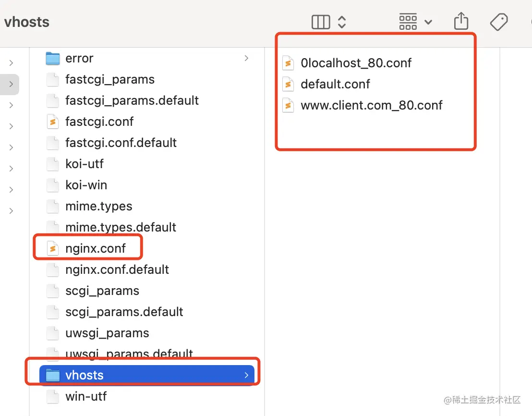The width and height of the screenshot is (532, 416).
Task: Expand the first left column chevron
Action: click(x=11, y=63)
